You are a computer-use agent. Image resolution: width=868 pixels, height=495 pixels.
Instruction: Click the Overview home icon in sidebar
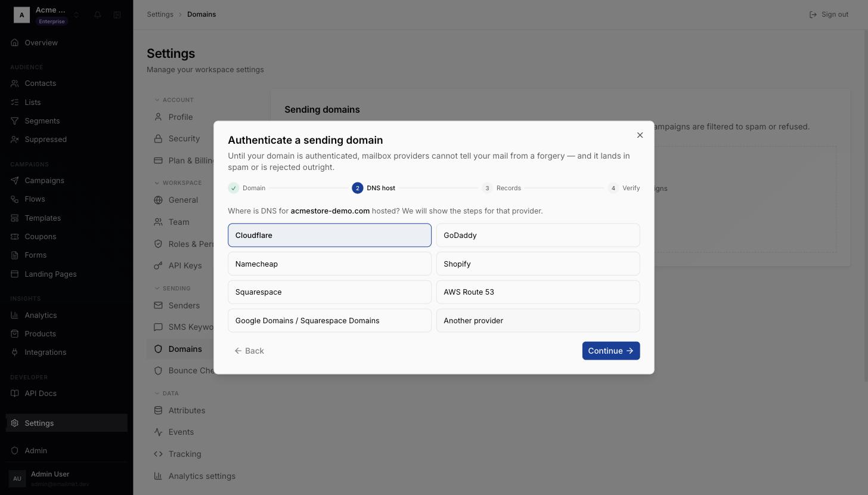(x=15, y=43)
